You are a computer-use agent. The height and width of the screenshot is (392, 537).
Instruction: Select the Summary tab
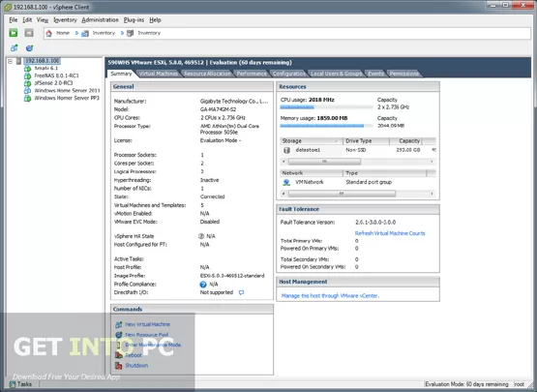coord(121,74)
